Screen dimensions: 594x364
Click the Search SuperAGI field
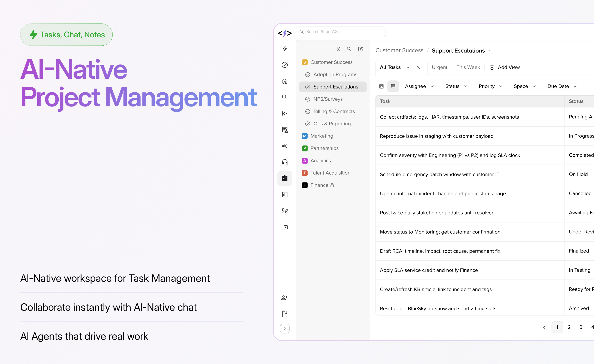(341, 32)
